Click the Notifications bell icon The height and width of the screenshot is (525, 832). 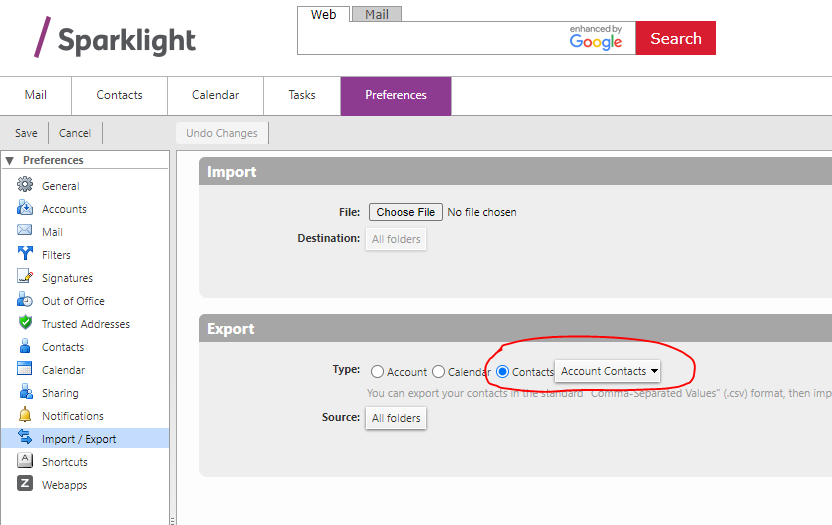(x=25, y=414)
